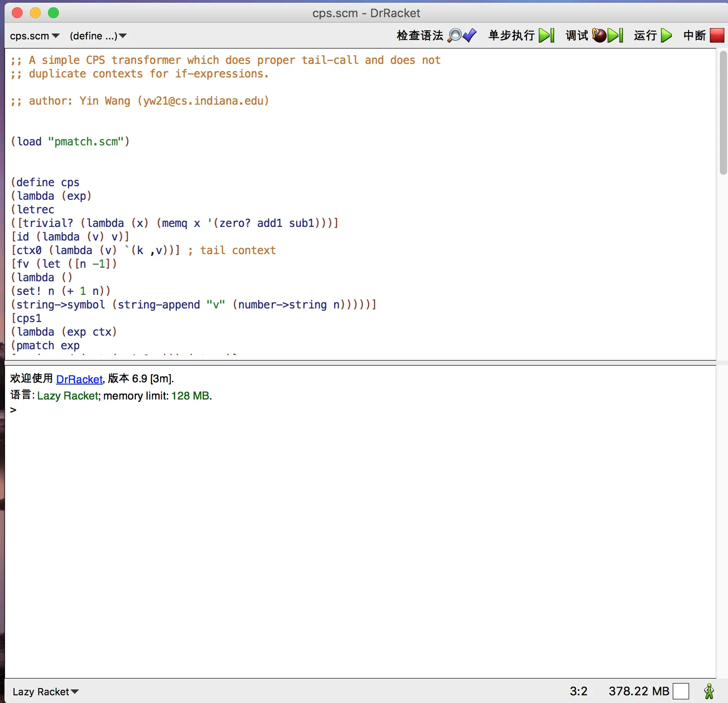Maximize the window with the green button
This screenshot has height=703, width=728.
[x=53, y=13]
